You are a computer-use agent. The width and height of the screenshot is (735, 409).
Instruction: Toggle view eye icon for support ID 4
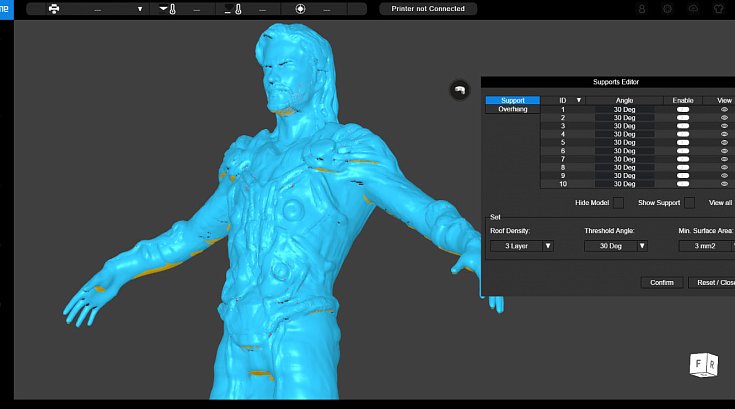(724, 134)
